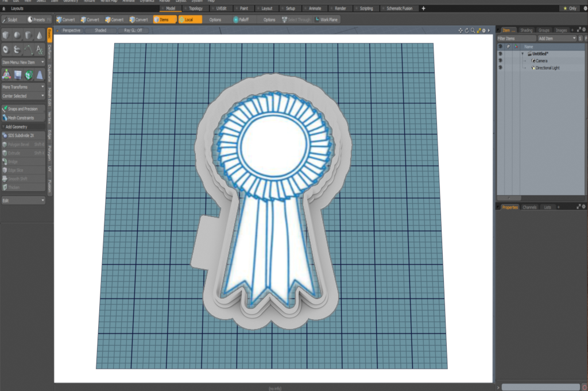This screenshot has height=391, width=588.
Task: Collapse the Untitled scene tree
Action: coord(523,53)
